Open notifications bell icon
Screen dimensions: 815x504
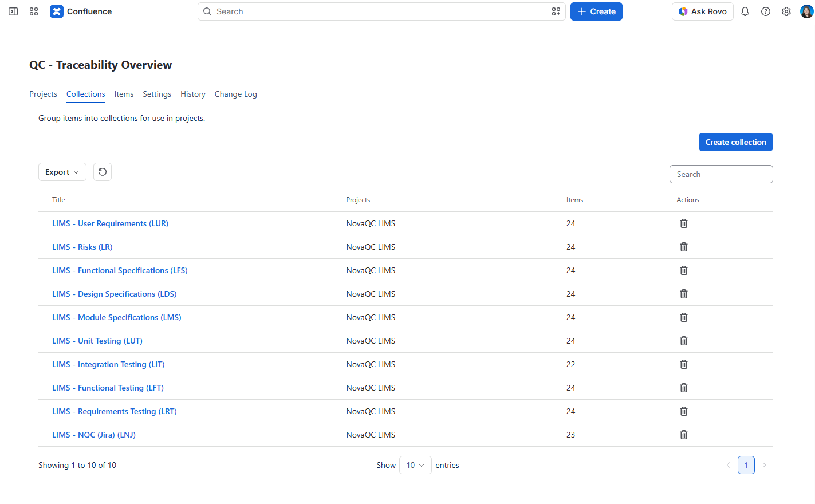pos(745,11)
